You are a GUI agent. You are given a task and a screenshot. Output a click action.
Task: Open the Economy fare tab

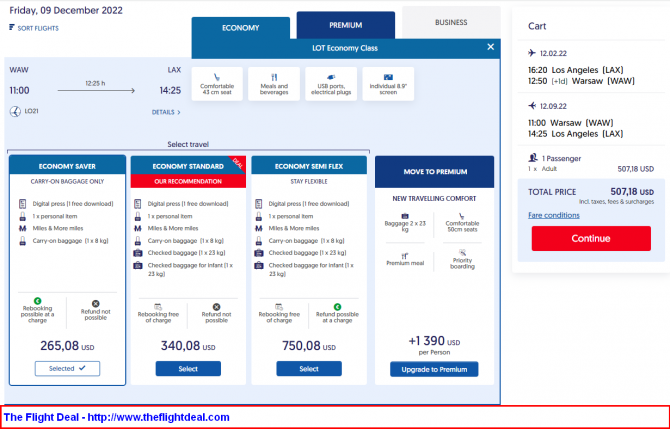pyautogui.click(x=241, y=28)
